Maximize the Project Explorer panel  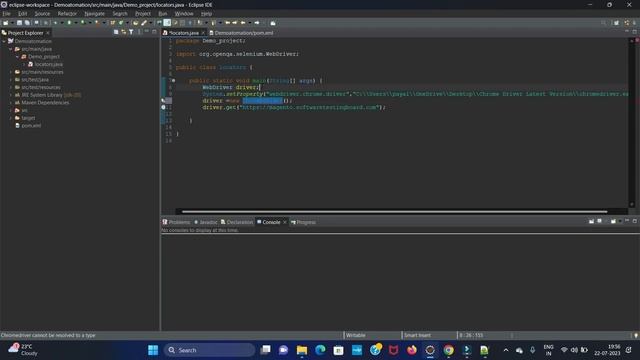pos(154,31)
